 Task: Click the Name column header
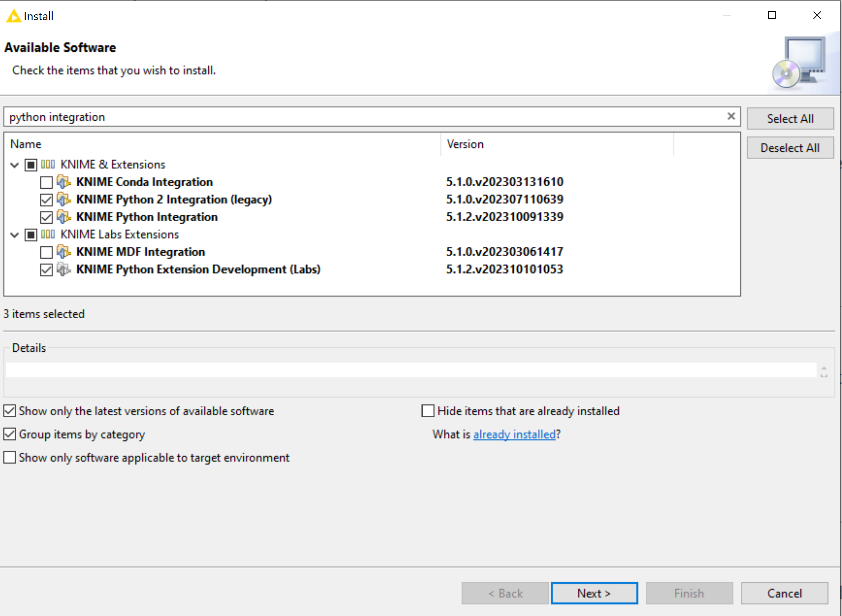pos(26,144)
